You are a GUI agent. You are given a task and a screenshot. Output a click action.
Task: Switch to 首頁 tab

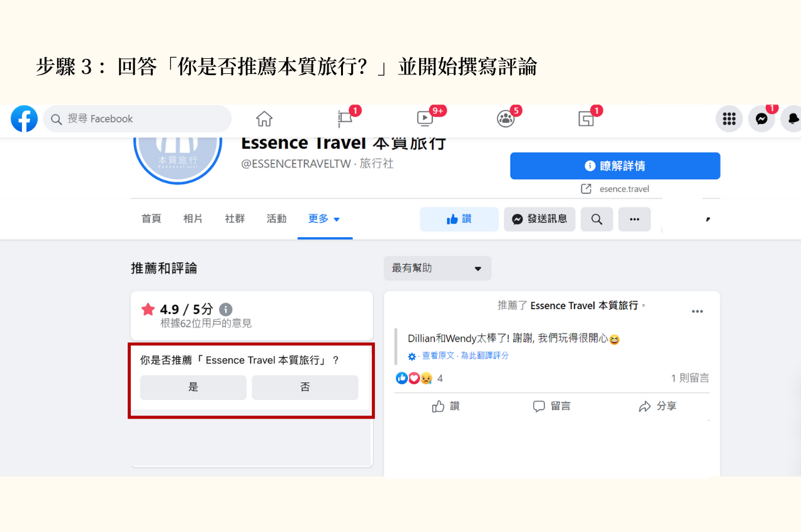151,219
